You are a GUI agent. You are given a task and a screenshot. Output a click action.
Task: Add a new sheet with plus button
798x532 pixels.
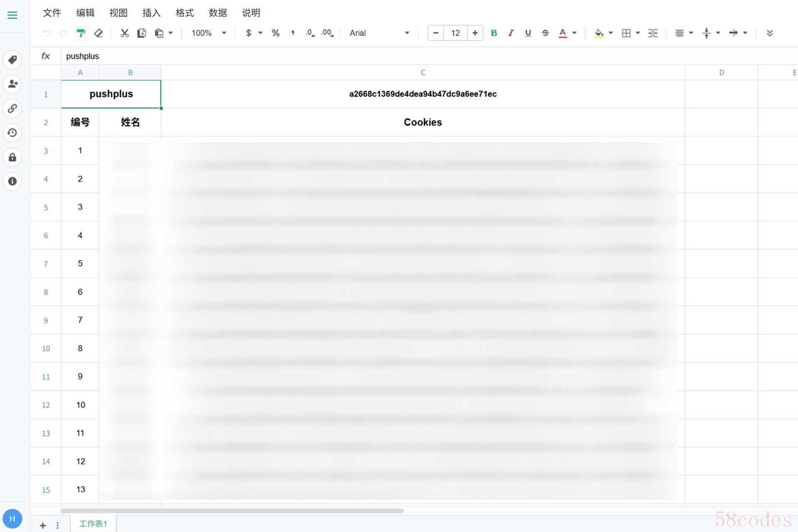point(43,525)
